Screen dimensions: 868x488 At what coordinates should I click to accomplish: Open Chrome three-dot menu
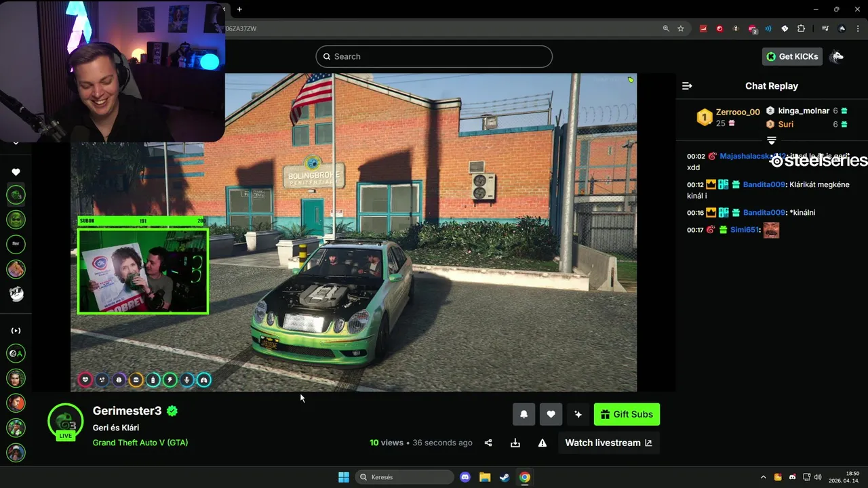(x=857, y=28)
